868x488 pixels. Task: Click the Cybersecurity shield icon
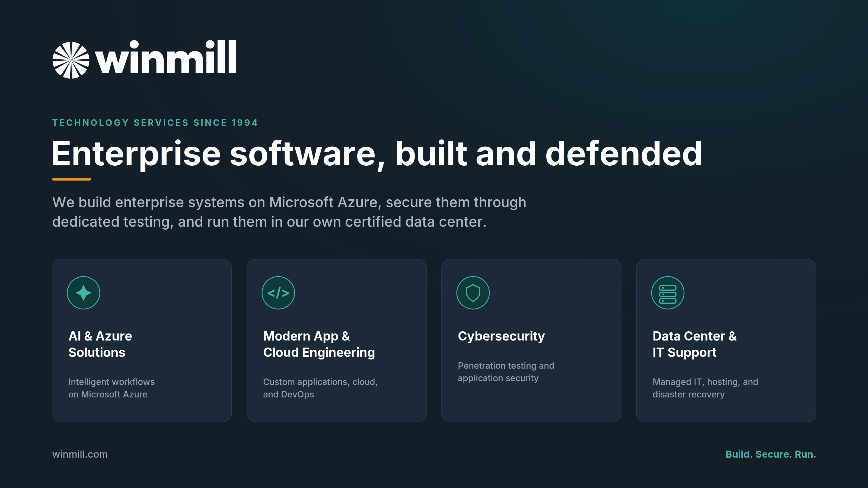473,293
